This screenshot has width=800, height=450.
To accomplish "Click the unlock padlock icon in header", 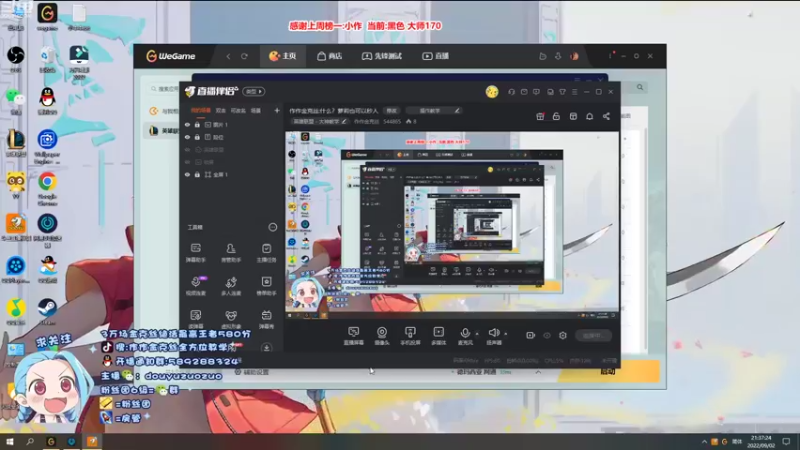I will pyautogui.click(x=556, y=116).
